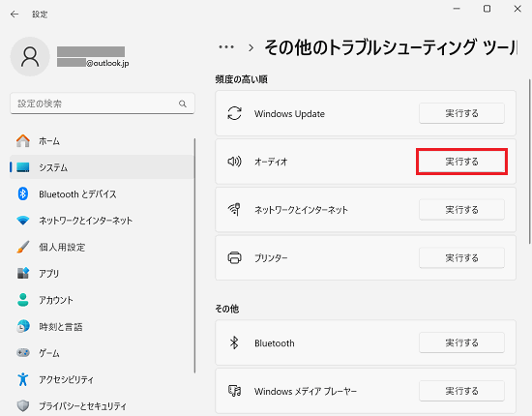Select the ホーム house icon
Screen dimensions: 532x416
(x=23, y=141)
